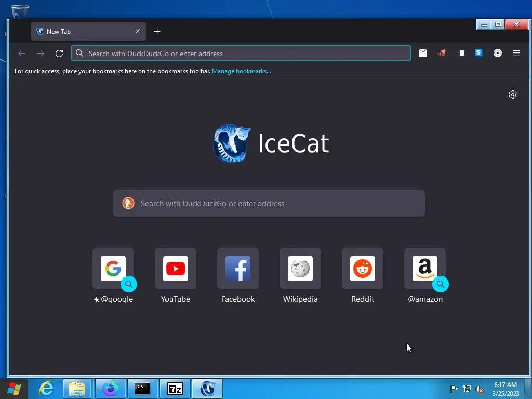Open the Windows Start menu

point(14,389)
